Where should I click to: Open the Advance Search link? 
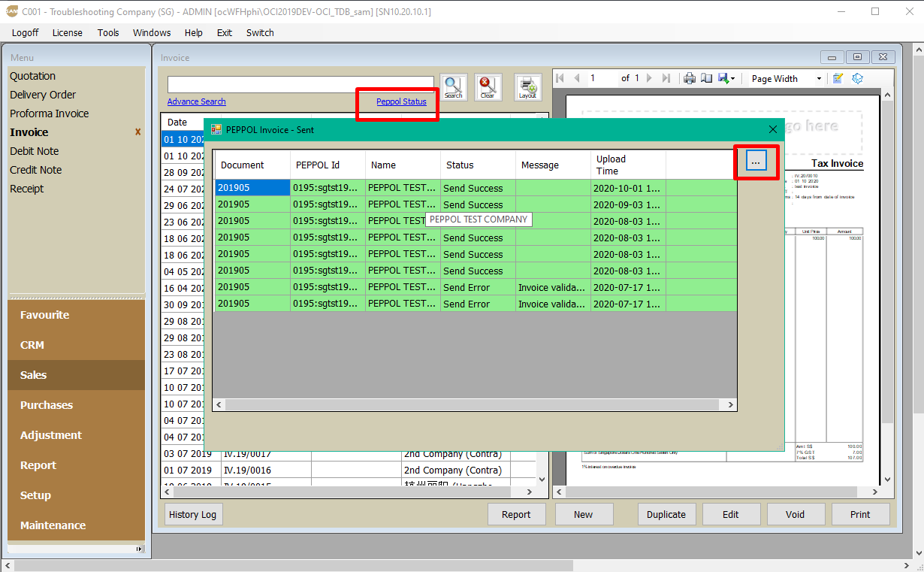[x=196, y=101]
